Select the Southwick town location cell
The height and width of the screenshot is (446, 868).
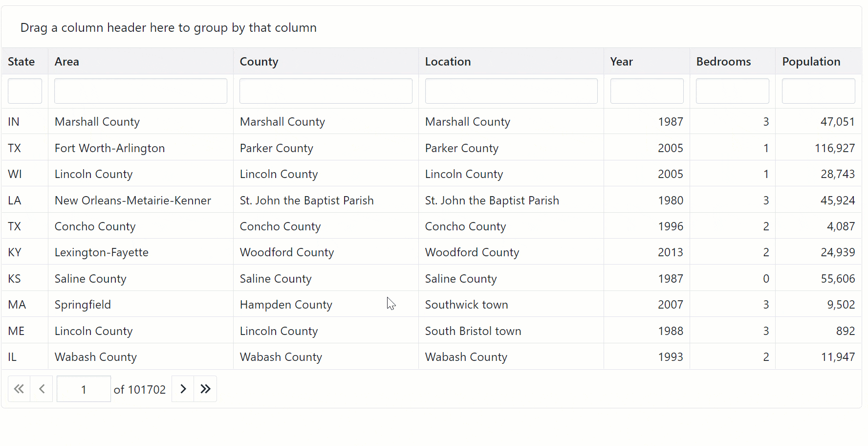466,305
